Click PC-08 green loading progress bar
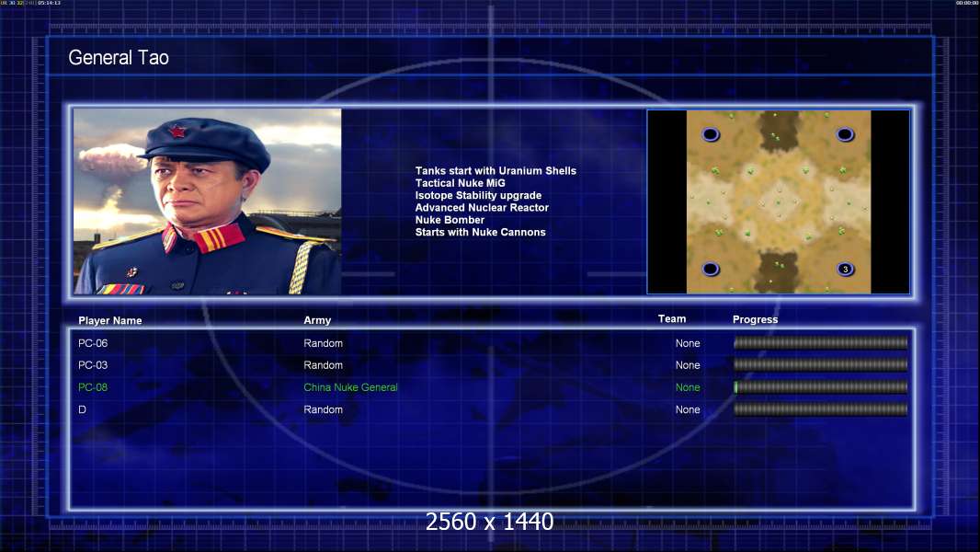This screenshot has width=980, height=552. click(821, 387)
